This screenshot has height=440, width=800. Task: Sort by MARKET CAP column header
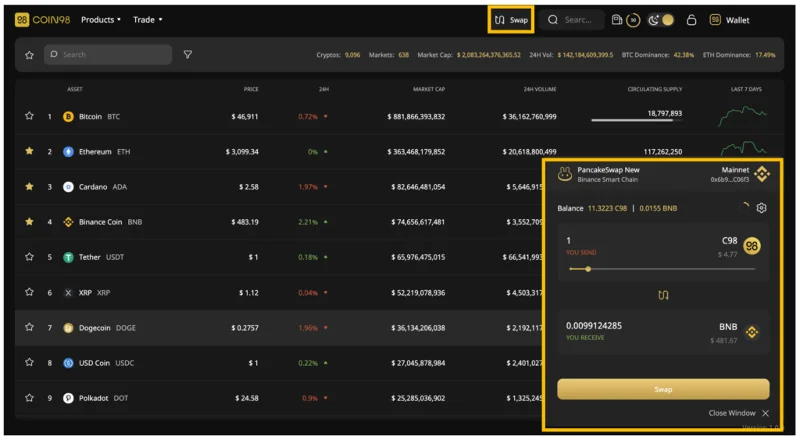(429, 89)
